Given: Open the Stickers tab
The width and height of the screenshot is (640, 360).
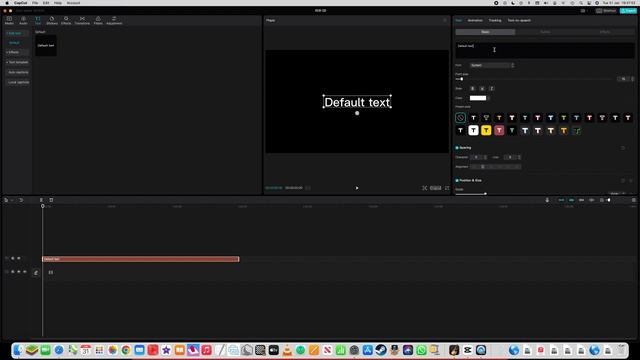Looking at the screenshot, I should point(52,20).
